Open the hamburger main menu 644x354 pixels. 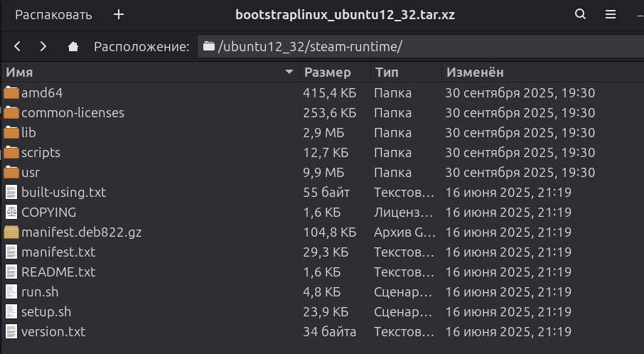point(610,14)
